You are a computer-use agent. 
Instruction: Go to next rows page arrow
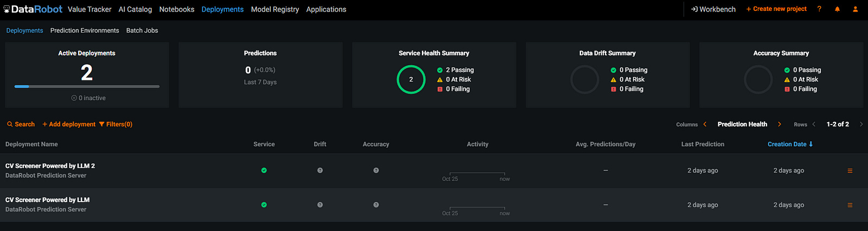pyautogui.click(x=861, y=124)
